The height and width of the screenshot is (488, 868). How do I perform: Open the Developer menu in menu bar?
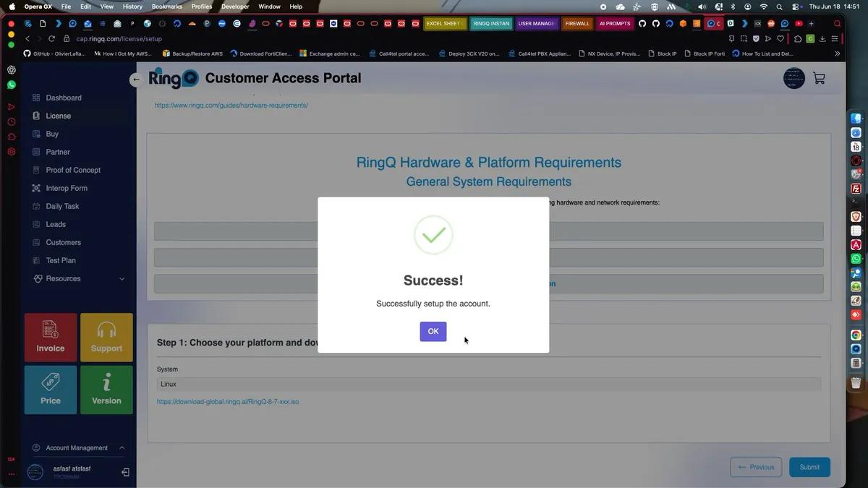[x=235, y=7]
